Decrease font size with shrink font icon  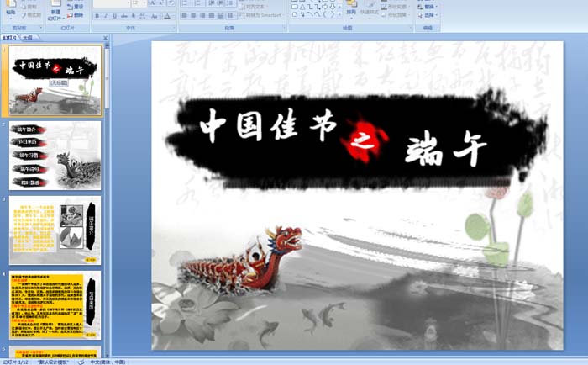click(x=161, y=3)
